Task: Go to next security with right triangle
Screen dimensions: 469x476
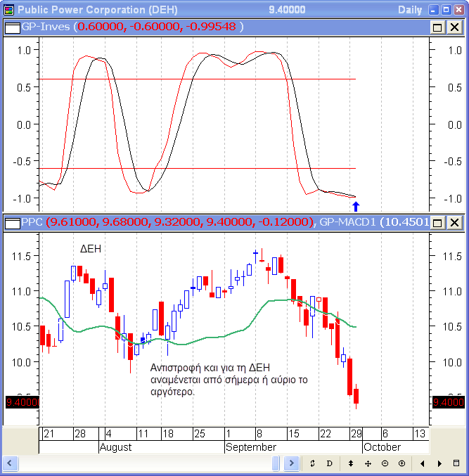Action: pos(439,464)
